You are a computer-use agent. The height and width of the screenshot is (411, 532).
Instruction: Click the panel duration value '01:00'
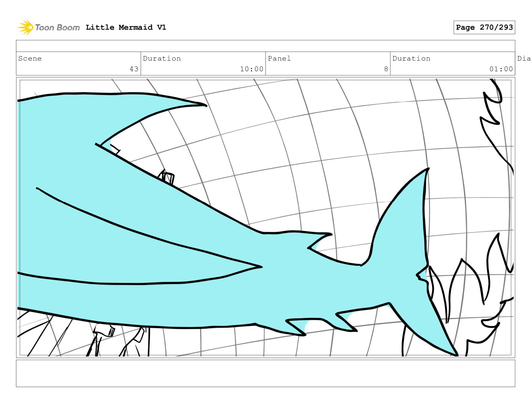[x=501, y=69]
